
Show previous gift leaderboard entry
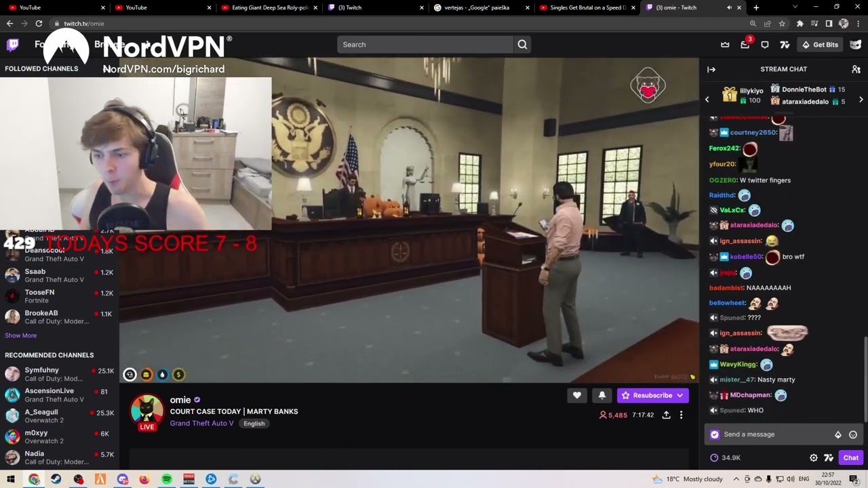pyautogui.click(x=707, y=100)
